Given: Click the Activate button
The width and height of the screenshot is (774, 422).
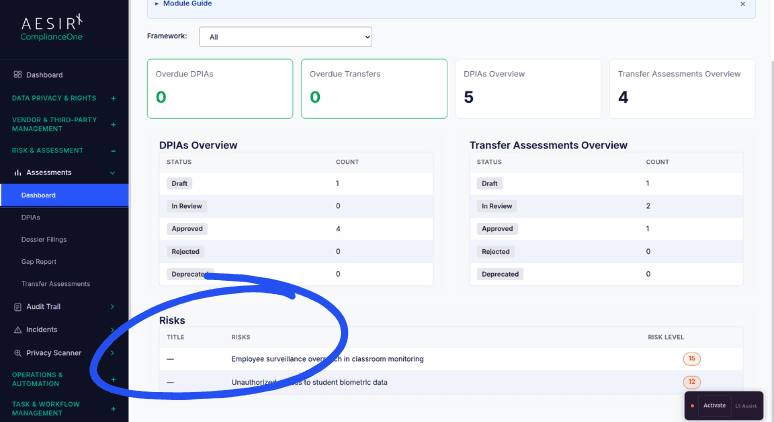Looking at the screenshot, I should coord(714,405).
